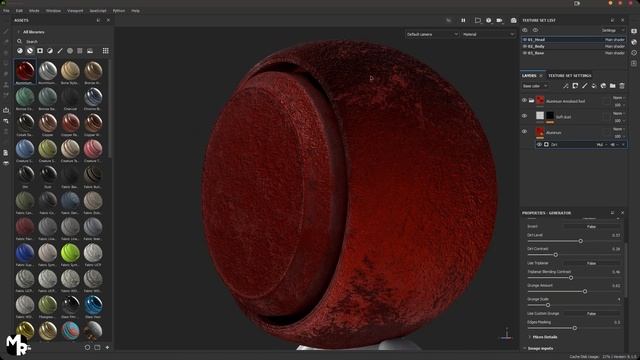Add a fill layer with bucket icon

click(594, 86)
